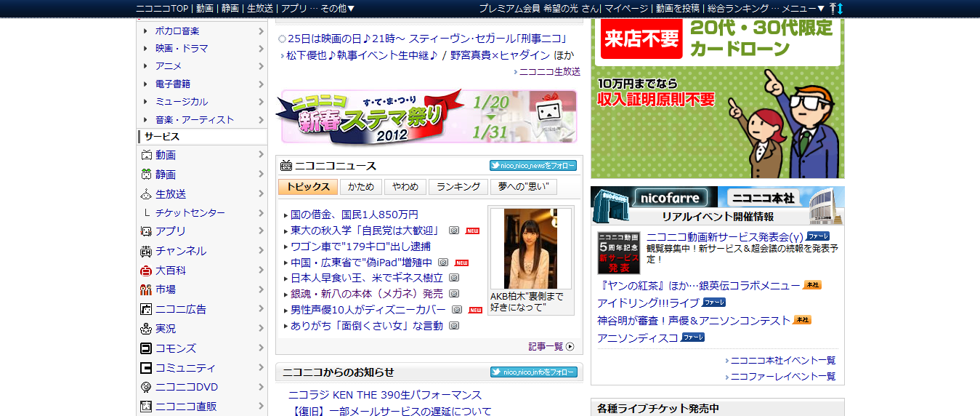The image size is (980, 416).
Task: Select the かため news tab
Action: (361, 187)
